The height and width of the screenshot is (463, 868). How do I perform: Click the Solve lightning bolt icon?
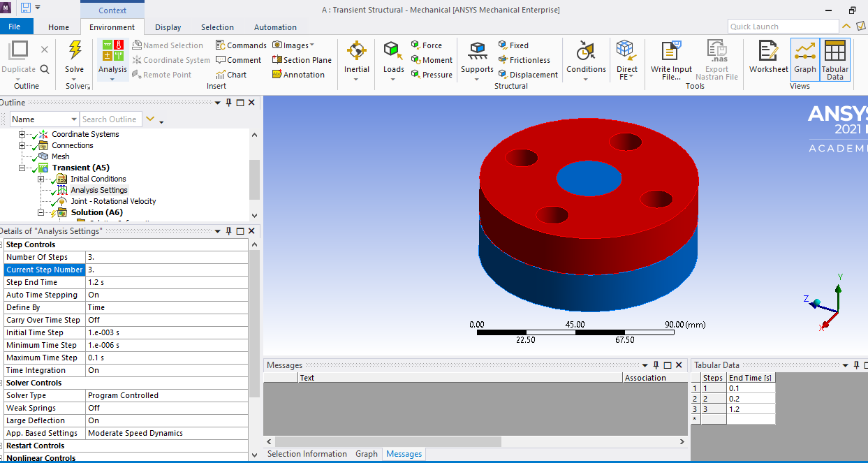coord(74,51)
